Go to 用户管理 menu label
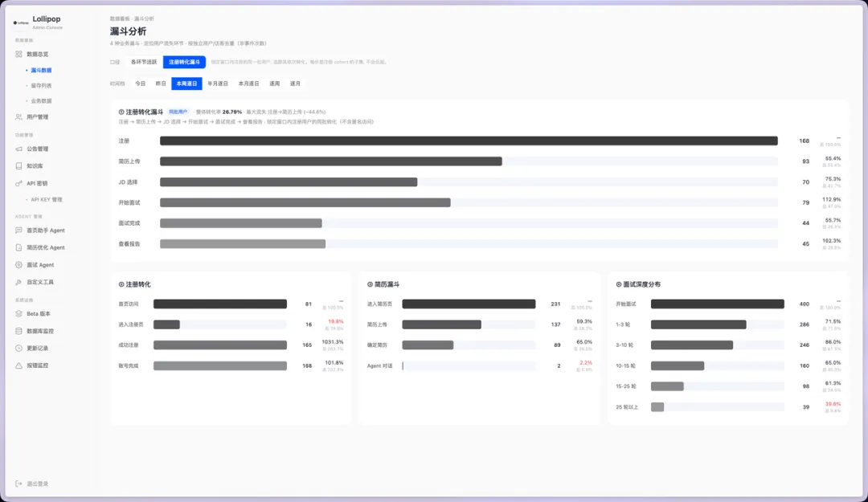Viewport: 868px width, 502px height. [x=38, y=116]
